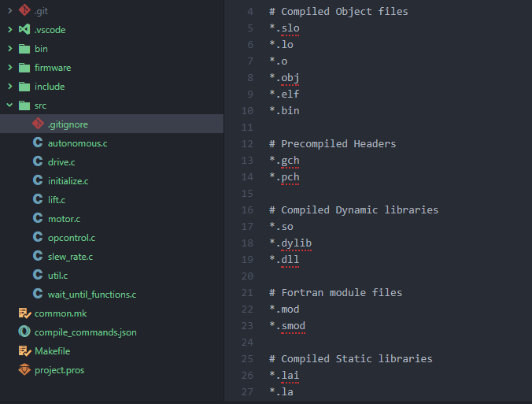Click line number 16 in the gutter

coord(247,209)
